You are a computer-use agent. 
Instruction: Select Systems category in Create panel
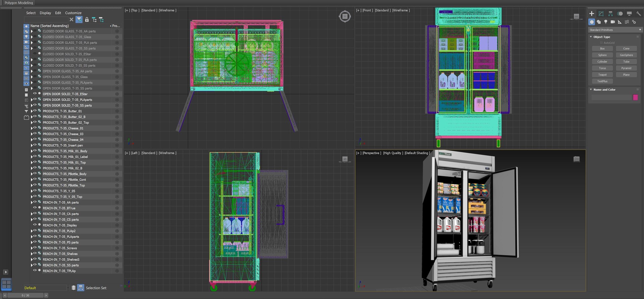pos(634,22)
